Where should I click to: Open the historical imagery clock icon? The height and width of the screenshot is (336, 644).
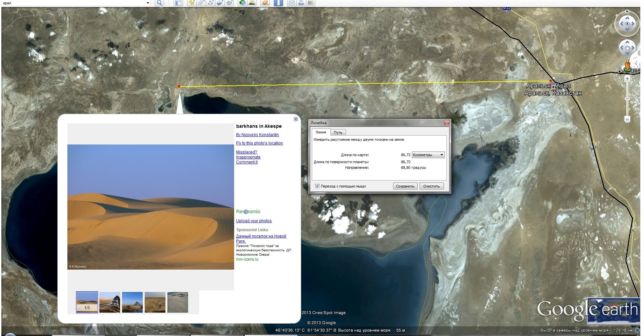(x=242, y=3)
